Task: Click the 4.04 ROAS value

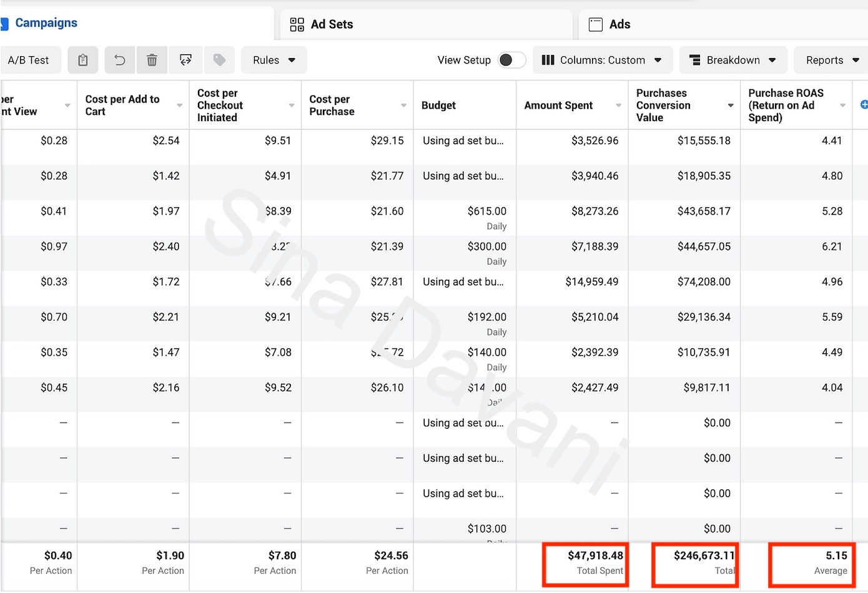Action: pyautogui.click(x=832, y=388)
